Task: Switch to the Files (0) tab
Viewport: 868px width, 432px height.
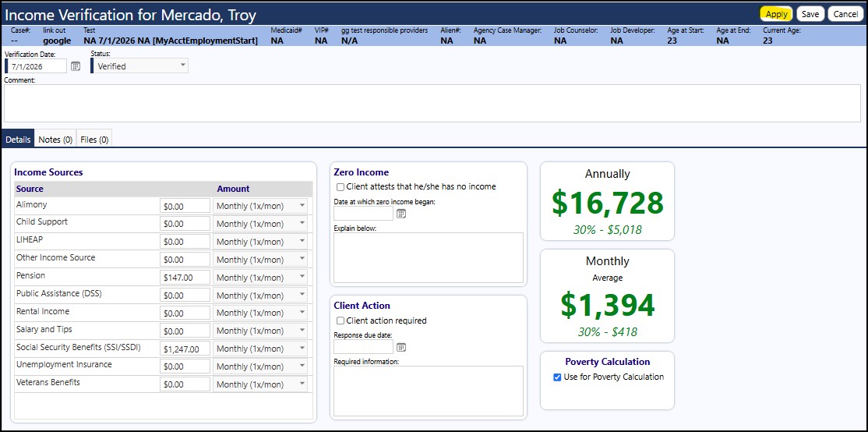Action: [94, 140]
